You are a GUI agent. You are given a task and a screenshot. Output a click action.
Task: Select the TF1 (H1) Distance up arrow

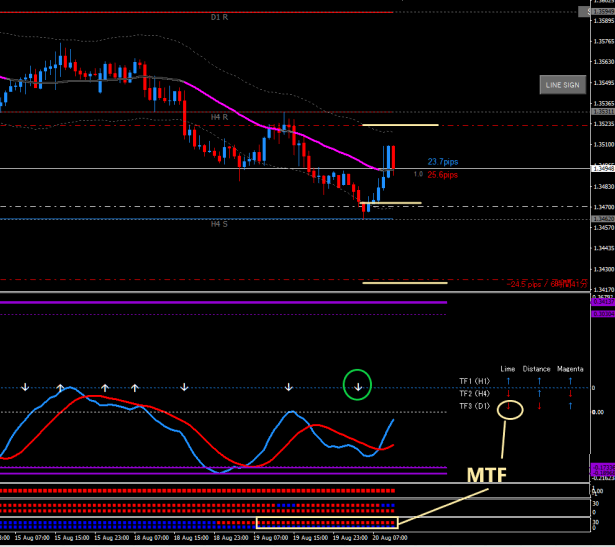coord(539,381)
